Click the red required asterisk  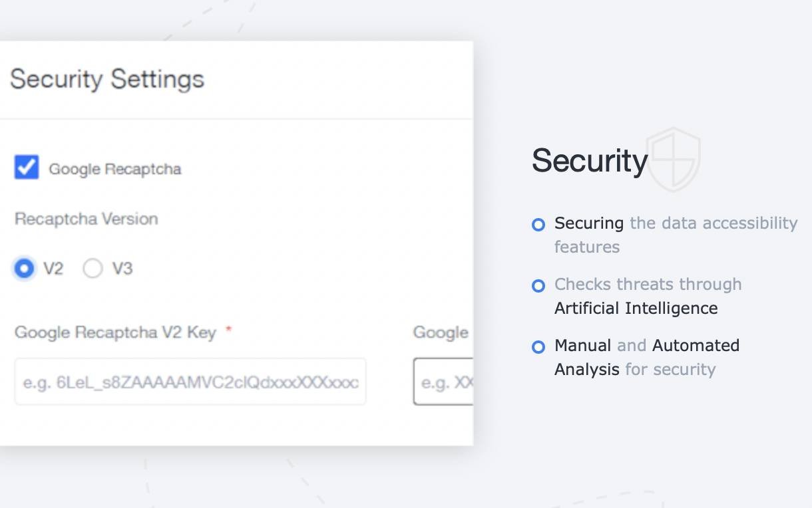228,330
